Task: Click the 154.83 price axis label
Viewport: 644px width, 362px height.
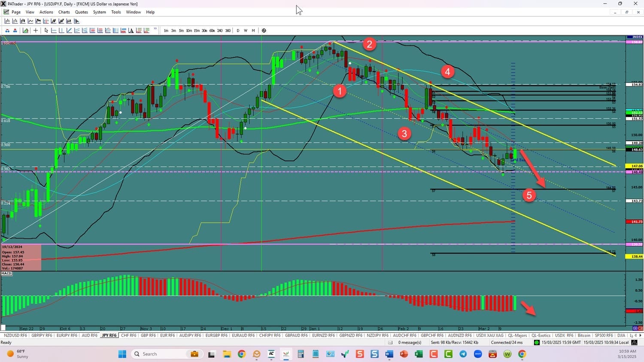Action: coord(635,84)
